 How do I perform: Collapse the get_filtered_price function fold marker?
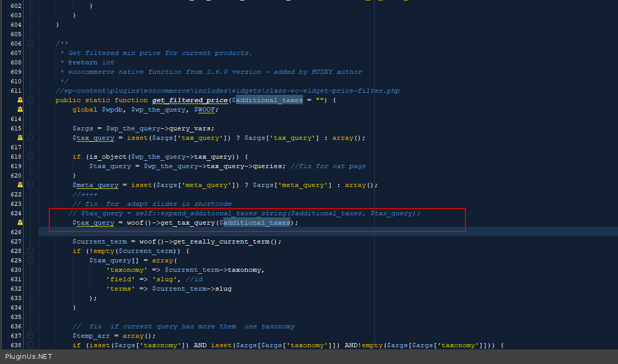30,100
